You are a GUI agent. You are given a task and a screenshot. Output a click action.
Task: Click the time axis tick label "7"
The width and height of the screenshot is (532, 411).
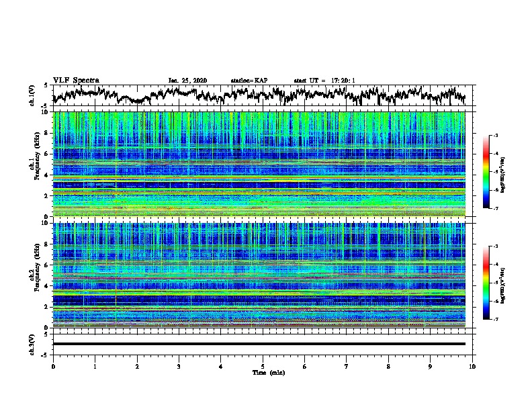[x=347, y=366]
